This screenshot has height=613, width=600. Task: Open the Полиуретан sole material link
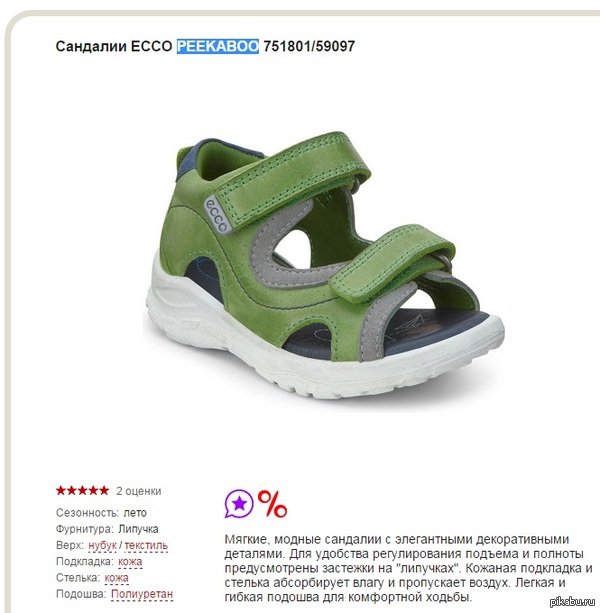142,594
